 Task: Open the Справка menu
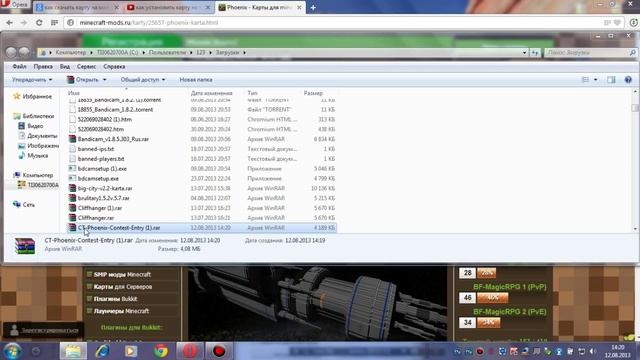pos(114,66)
